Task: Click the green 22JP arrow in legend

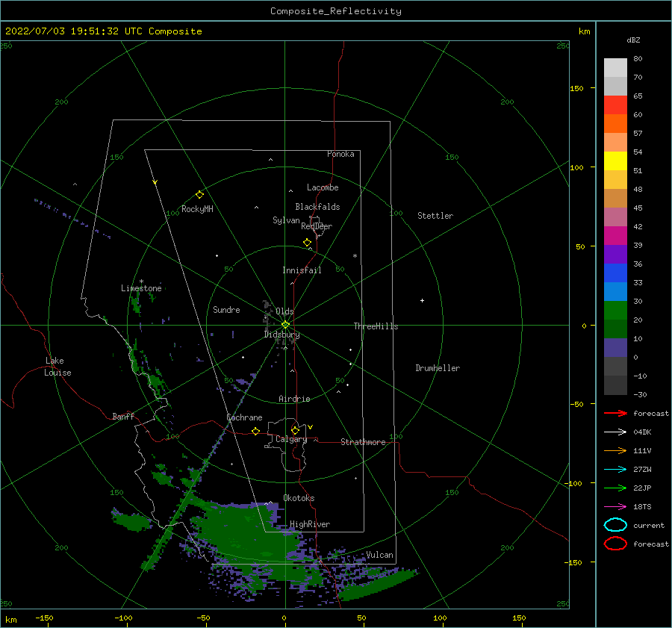Action: [615, 488]
